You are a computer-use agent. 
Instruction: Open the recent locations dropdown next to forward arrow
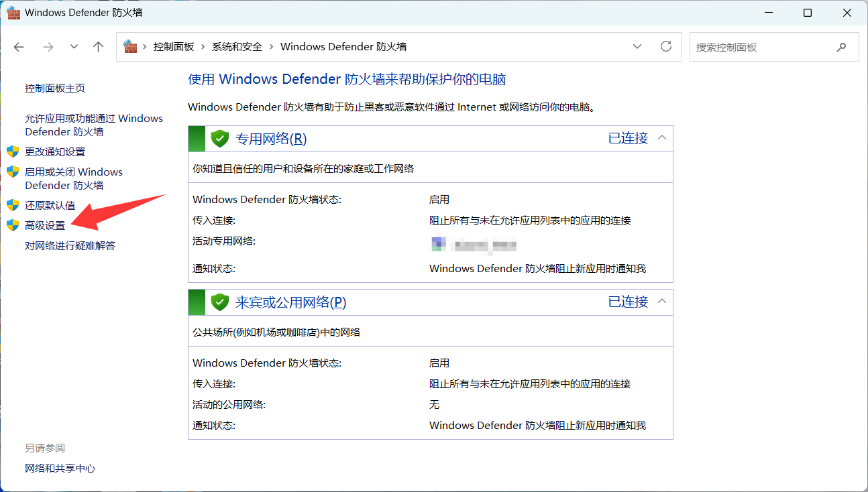tap(74, 47)
